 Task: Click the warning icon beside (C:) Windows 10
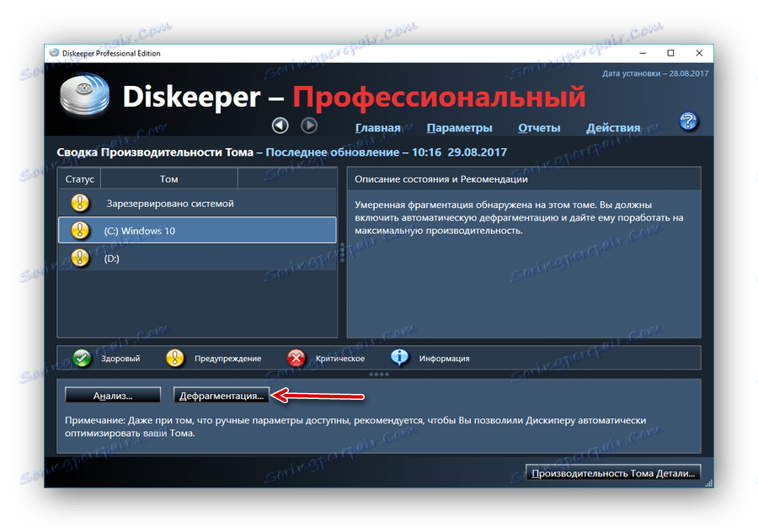[80, 230]
